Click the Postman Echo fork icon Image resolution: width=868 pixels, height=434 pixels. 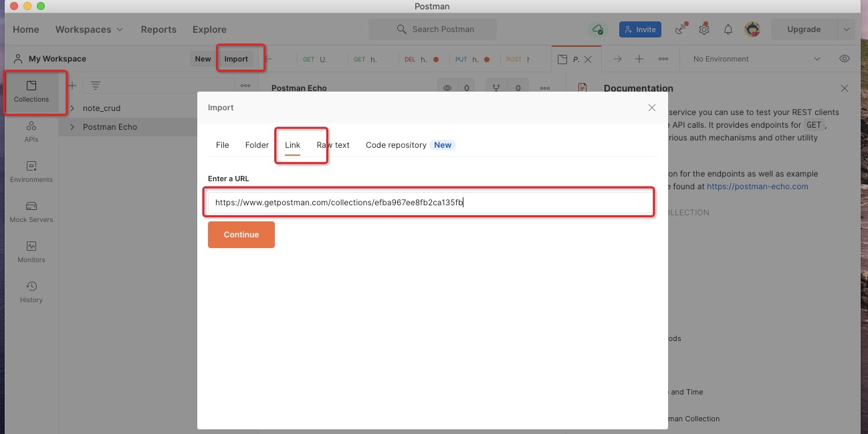497,88
